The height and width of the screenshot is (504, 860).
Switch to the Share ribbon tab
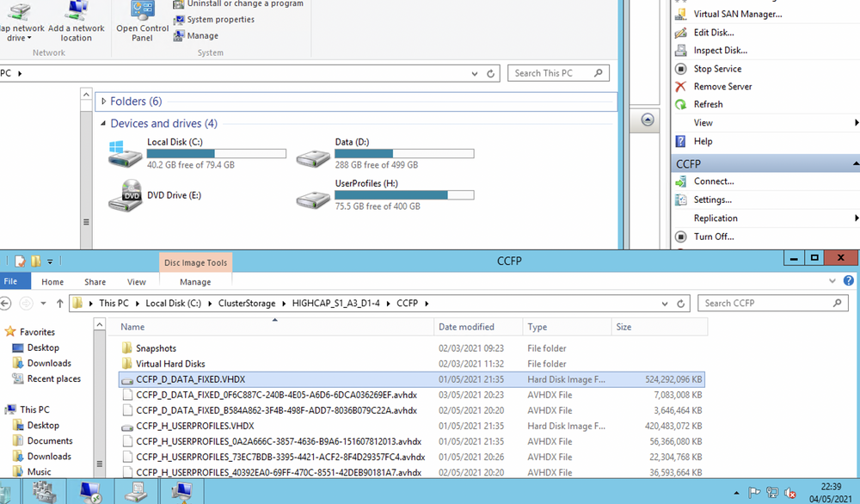click(x=95, y=282)
